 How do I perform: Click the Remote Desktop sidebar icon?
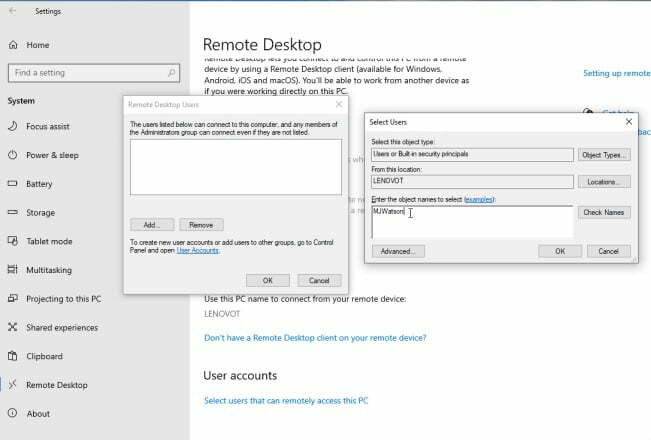point(13,384)
